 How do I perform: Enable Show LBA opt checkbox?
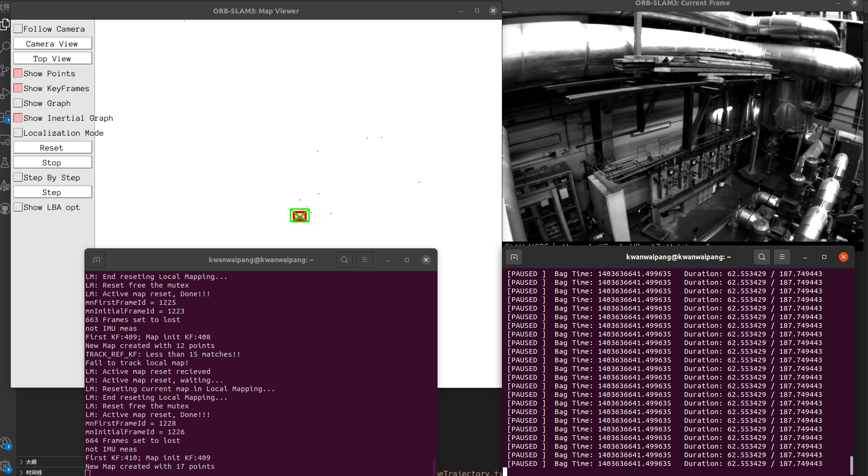coord(18,207)
